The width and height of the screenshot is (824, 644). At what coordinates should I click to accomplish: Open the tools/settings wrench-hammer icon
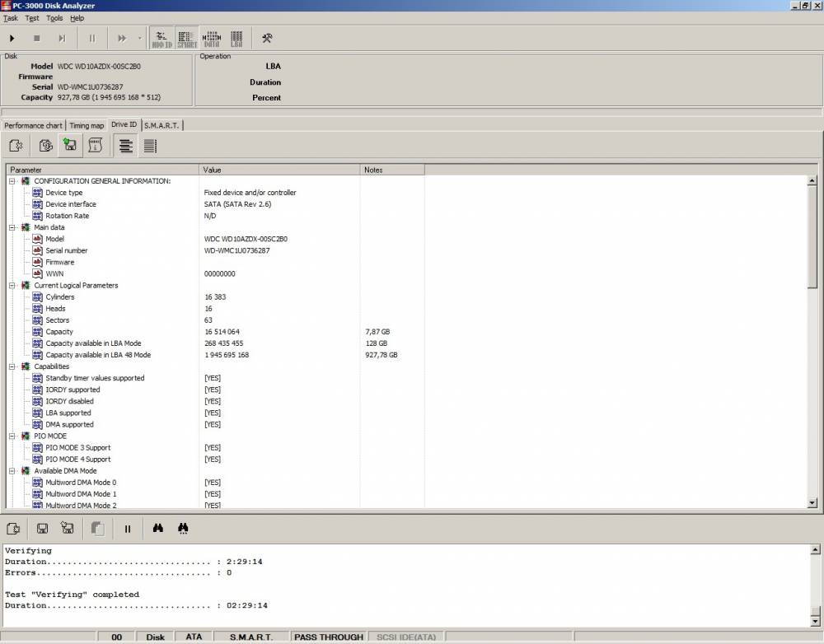pyautogui.click(x=267, y=38)
